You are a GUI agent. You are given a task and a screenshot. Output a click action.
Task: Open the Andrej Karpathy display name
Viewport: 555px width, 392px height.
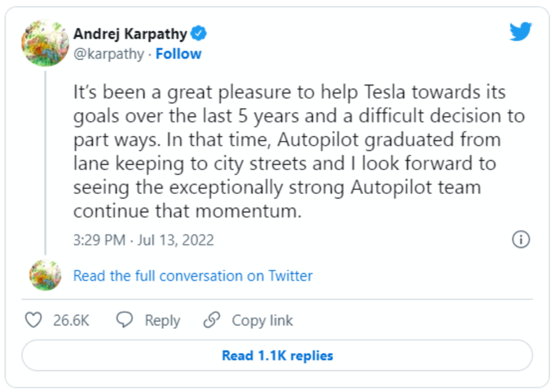(130, 34)
